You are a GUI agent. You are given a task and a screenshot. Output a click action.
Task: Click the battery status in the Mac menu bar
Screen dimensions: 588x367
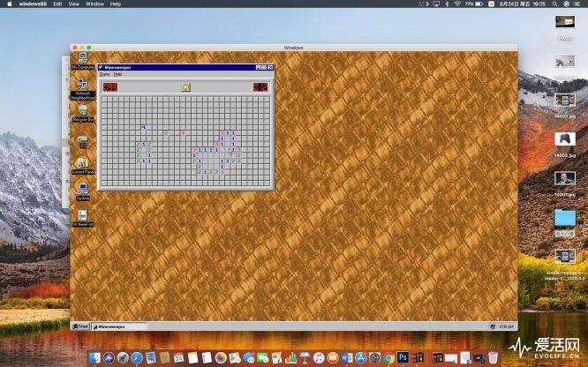[473, 4]
